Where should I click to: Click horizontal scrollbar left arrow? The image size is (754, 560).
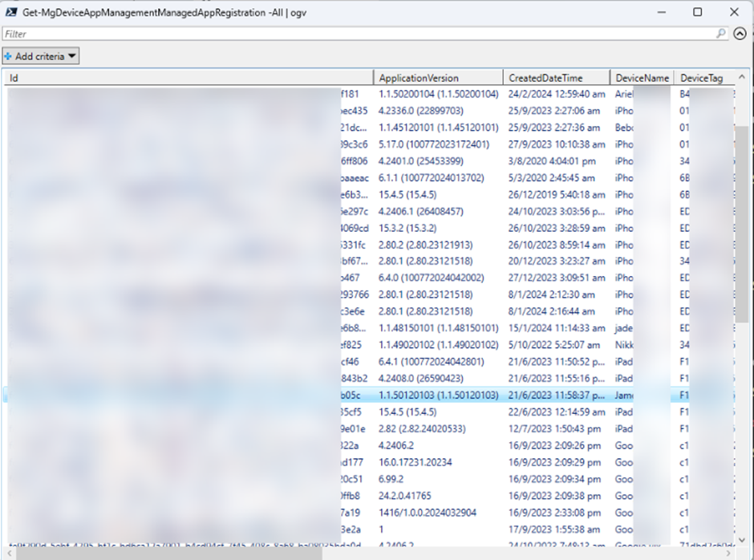[x=10, y=554]
